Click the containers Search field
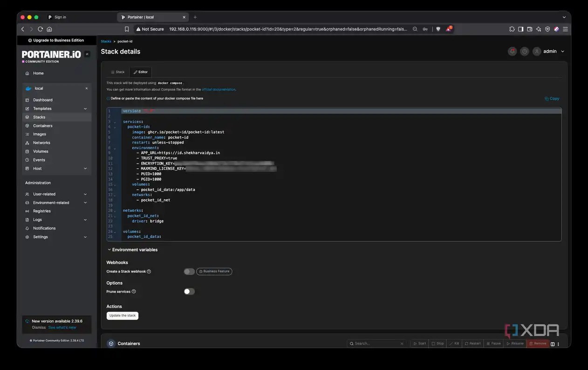This screenshot has width=588, height=370. pos(376,343)
